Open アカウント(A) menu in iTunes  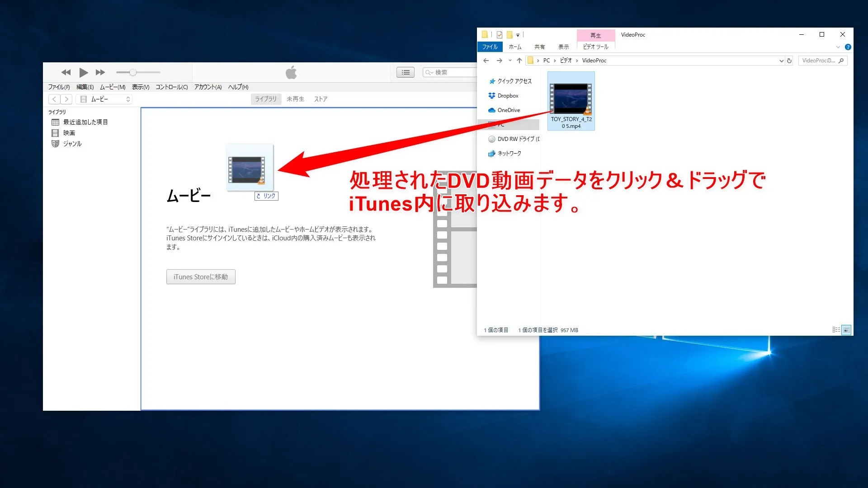point(208,87)
